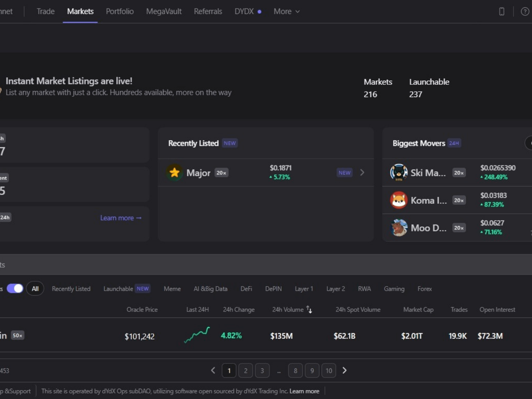Click the Moo Deng token icon
The height and width of the screenshot is (399, 532).
pyautogui.click(x=399, y=227)
